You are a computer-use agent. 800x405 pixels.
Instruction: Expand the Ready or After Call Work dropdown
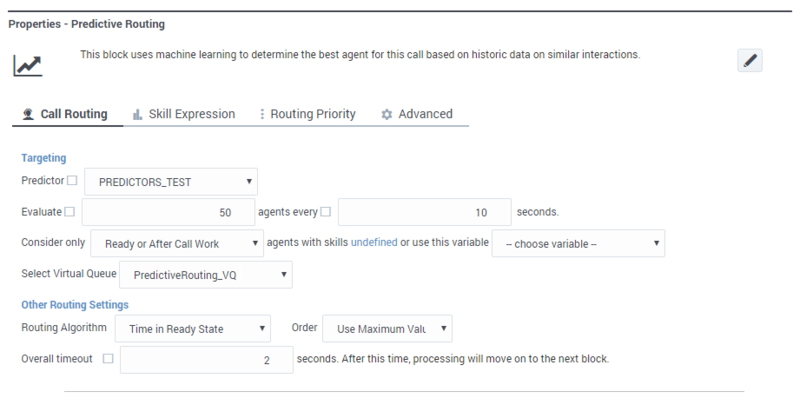tap(176, 243)
